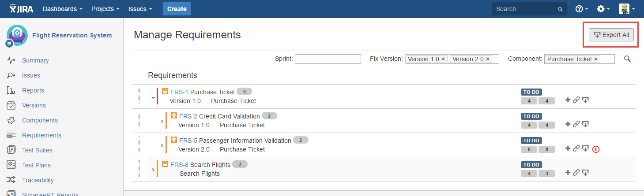The width and height of the screenshot is (644, 196).
Task: Remove the Purchase Ticket component tag
Action: [x=596, y=59]
